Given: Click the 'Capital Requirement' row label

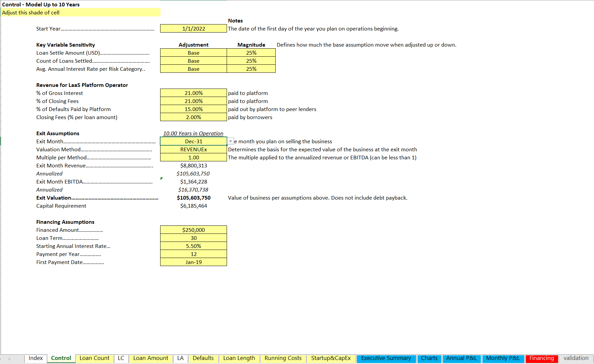Looking at the screenshot, I should pyautogui.click(x=61, y=206).
